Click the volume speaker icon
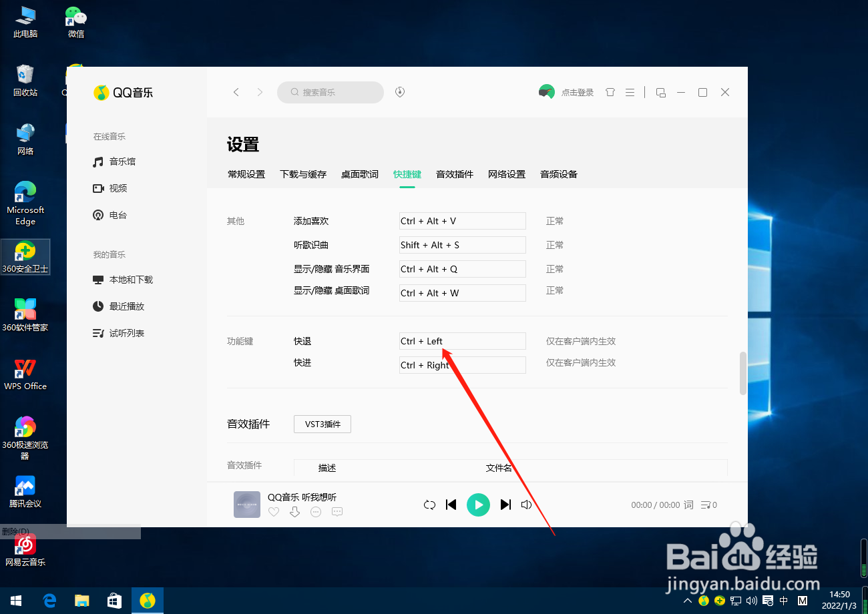This screenshot has height=614, width=868. (526, 505)
